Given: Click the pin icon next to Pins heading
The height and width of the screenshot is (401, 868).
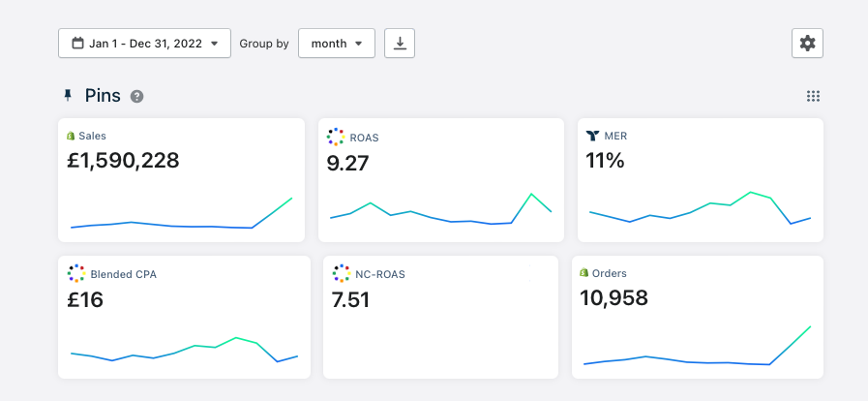Looking at the screenshot, I should (68, 96).
